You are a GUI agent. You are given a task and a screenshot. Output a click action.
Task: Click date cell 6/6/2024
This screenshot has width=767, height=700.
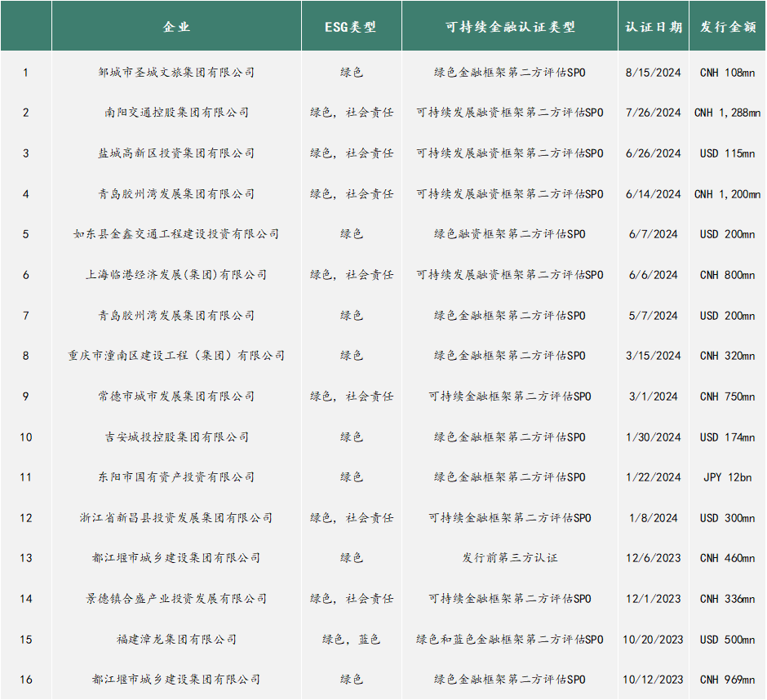click(653, 274)
